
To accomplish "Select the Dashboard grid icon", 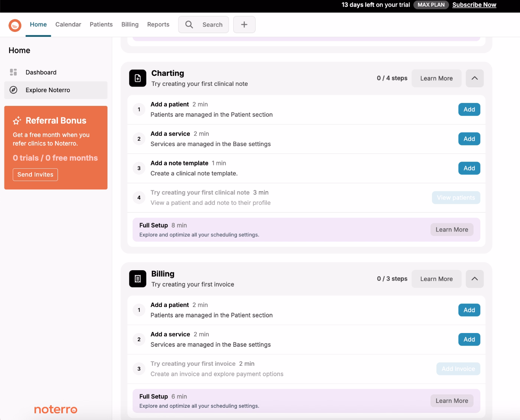I will 14,72.
